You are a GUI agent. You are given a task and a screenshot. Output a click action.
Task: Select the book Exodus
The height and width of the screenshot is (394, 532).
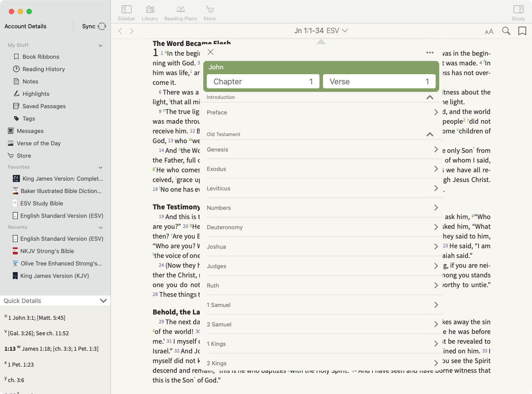(x=322, y=169)
